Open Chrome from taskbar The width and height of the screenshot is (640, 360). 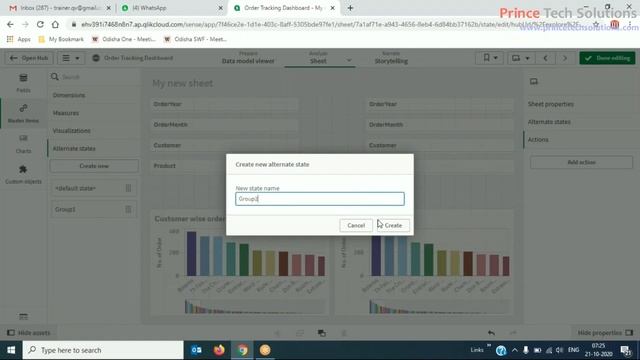click(242, 350)
